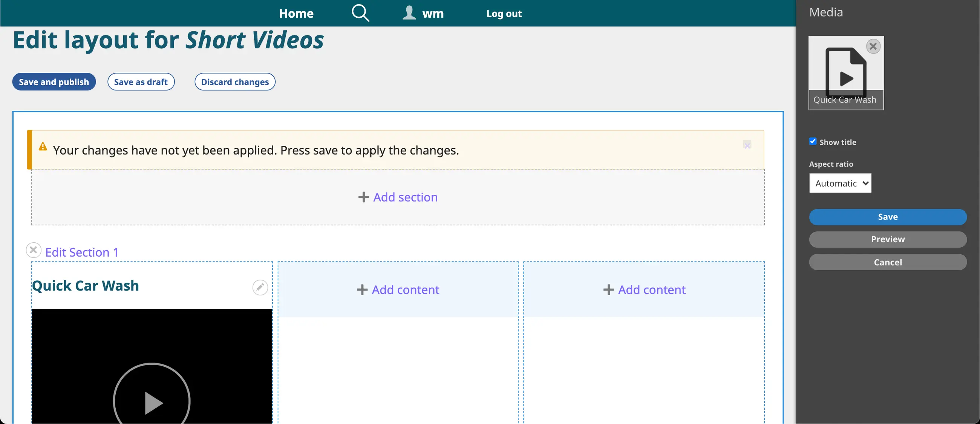Add content to the middle column
This screenshot has width=980, height=424.
[x=398, y=290]
